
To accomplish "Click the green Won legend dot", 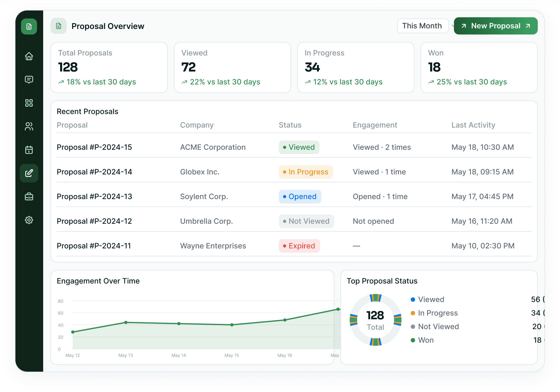I will (413, 340).
